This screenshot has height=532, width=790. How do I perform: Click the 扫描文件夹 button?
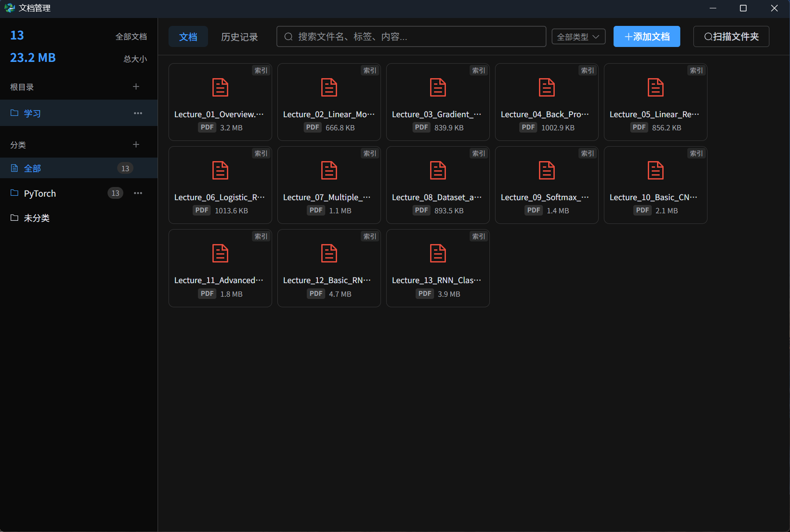(x=731, y=36)
